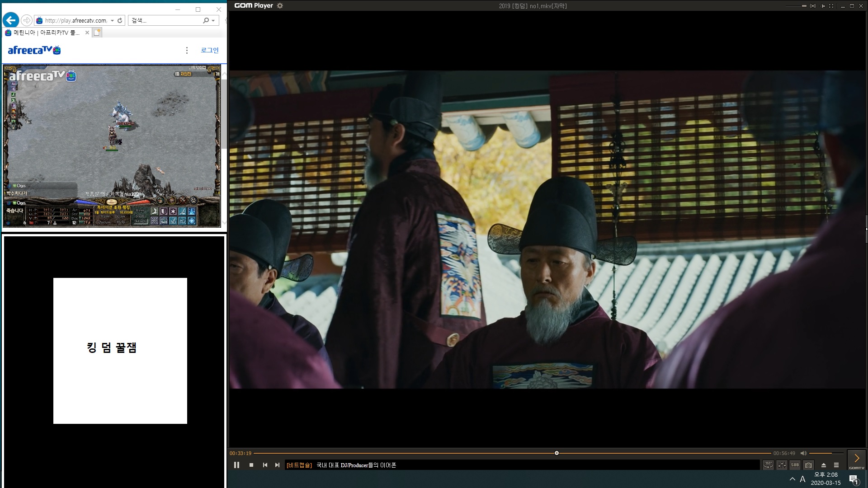This screenshot has width=868, height=488.
Task: Go forward in the browser
Action: pyautogui.click(x=27, y=20)
